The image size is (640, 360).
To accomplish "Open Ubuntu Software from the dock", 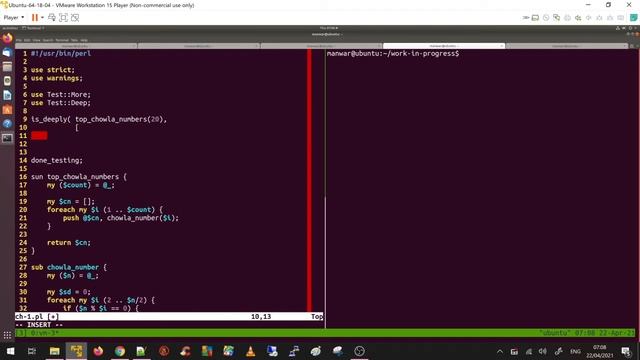I will pyautogui.click(x=7, y=109).
